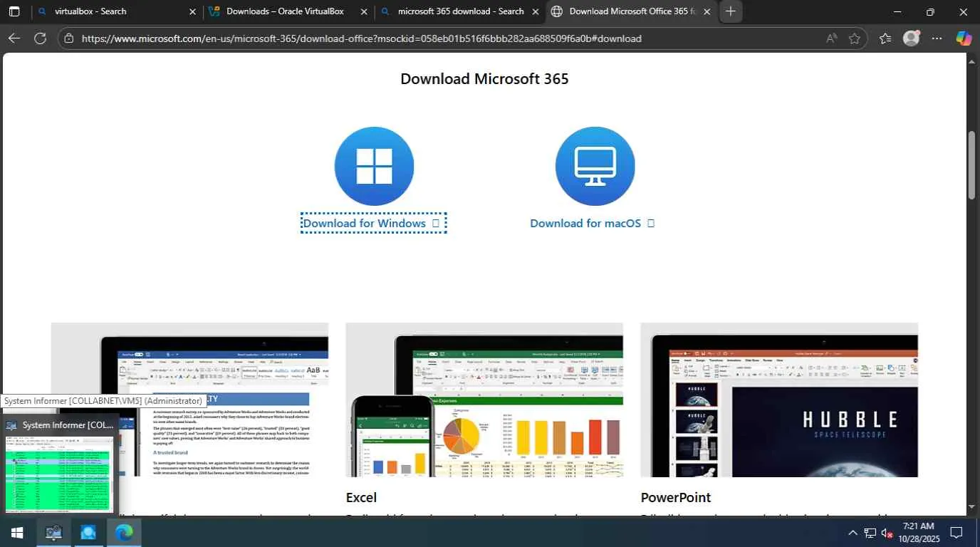Screen dimensions: 980x547
Task: View site information lock icon
Action: coord(68,38)
